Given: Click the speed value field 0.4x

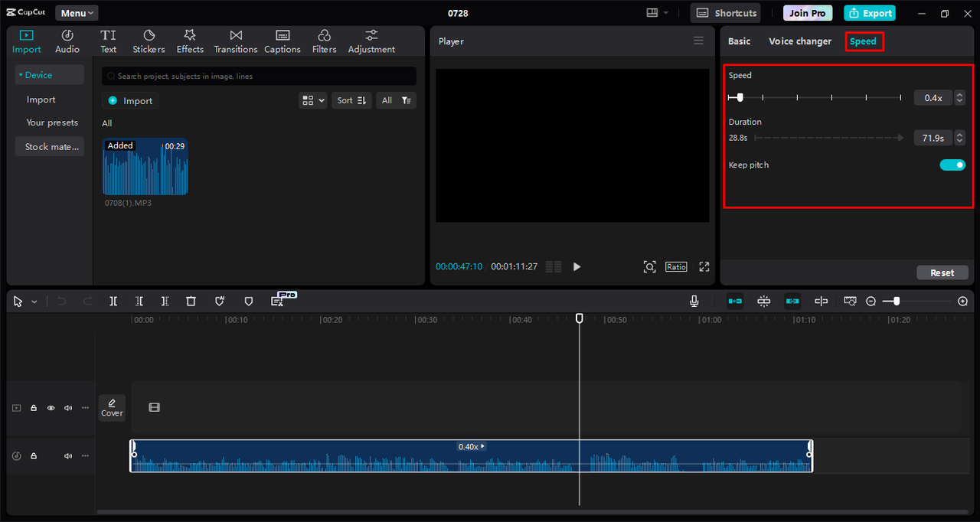Looking at the screenshot, I should click(x=933, y=98).
